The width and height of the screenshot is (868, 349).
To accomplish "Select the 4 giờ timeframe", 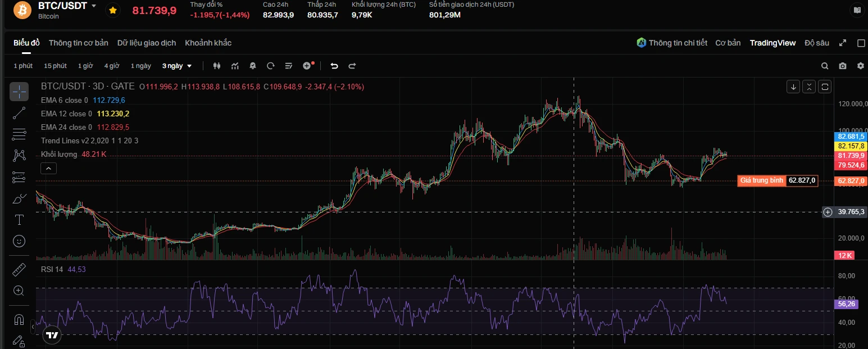I will click(x=112, y=66).
